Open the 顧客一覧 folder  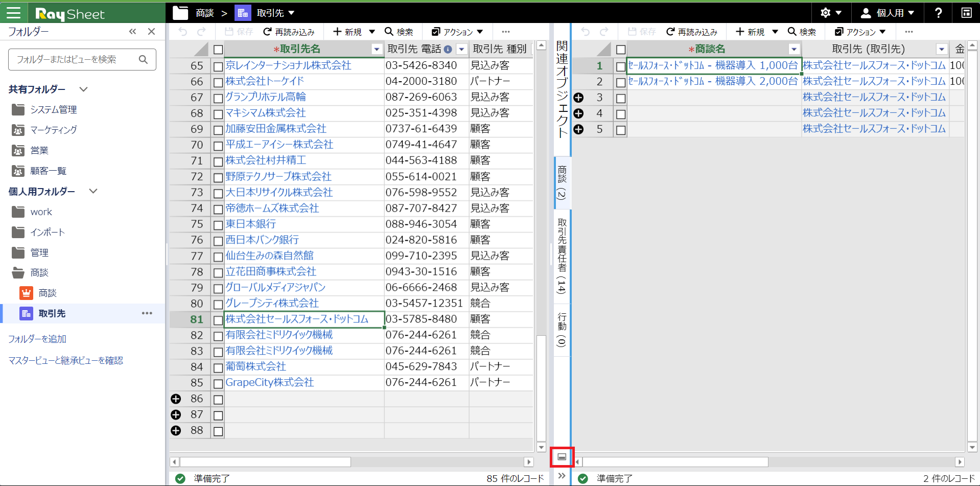pyautogui.click(x=49, y=171)
